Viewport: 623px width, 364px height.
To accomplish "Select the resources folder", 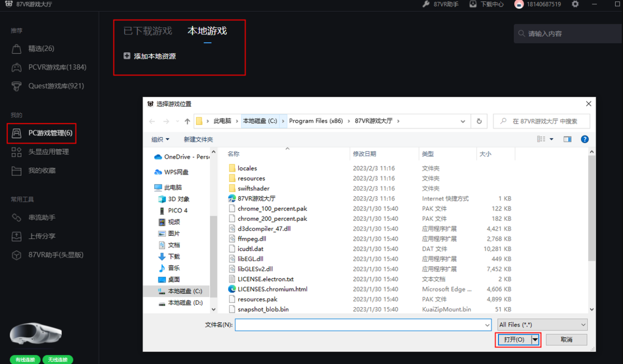I will click(252, 178).
